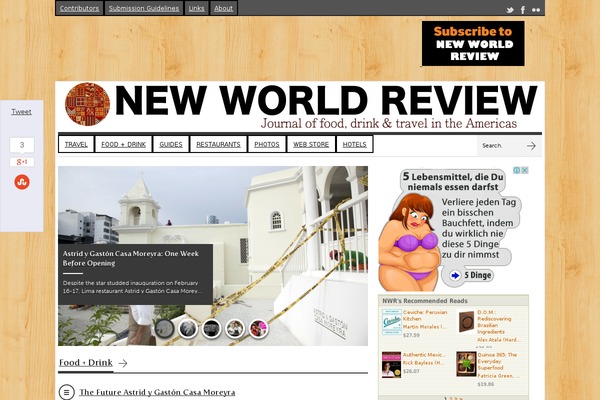Select the fourth slideshow thumbnail
Screen dimensions: 600x400
[x=235, y=329]
